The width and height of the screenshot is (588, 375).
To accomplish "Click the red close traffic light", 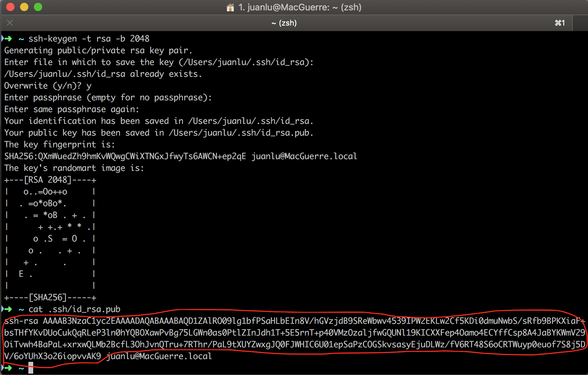I will (x=10, y=7).
